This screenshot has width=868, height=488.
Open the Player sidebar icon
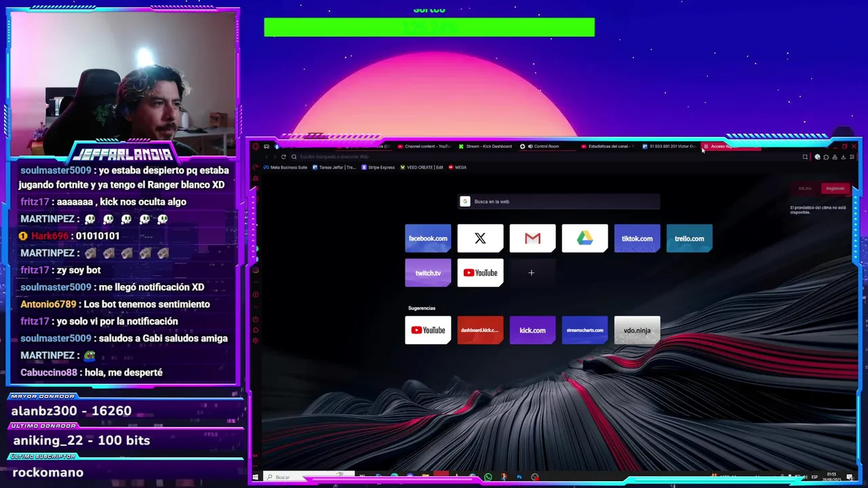point(256,294)
